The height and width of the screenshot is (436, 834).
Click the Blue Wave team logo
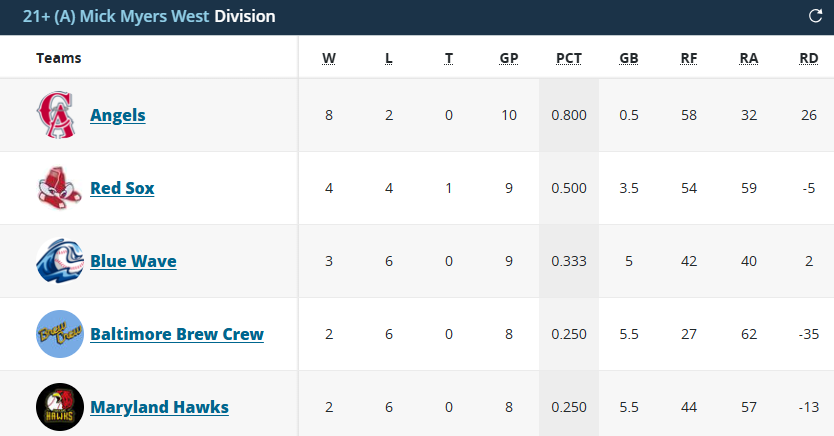(x=59, y=261)
